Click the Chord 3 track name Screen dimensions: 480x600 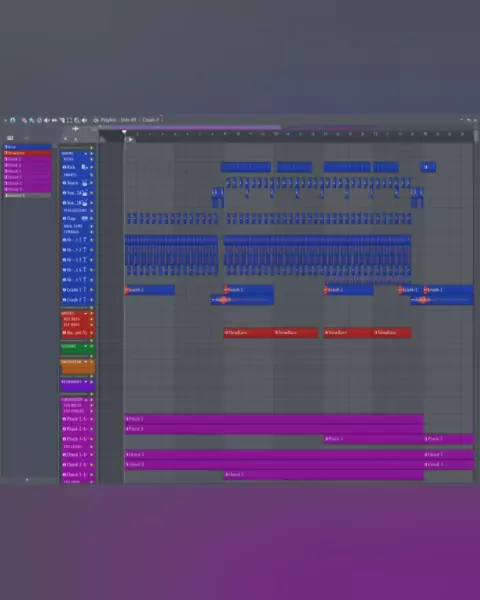73,474
